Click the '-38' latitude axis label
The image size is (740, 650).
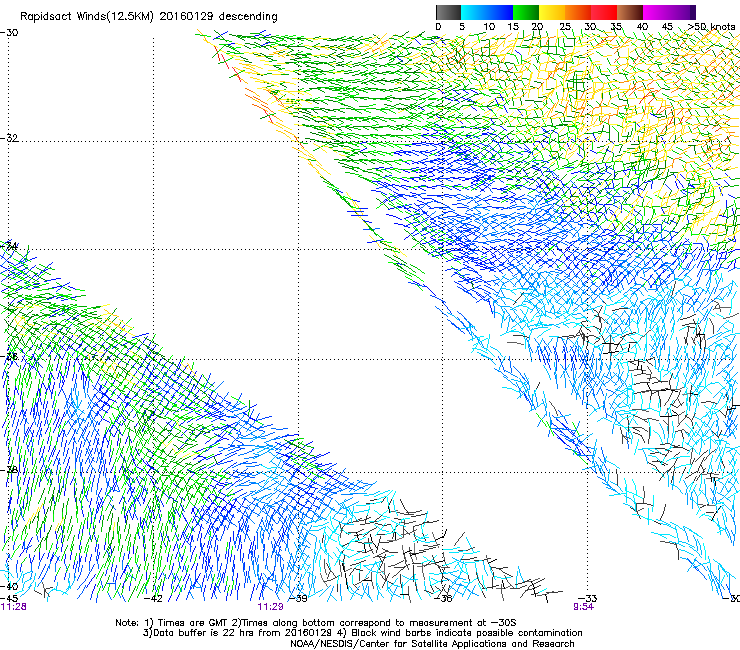(9, 470)
